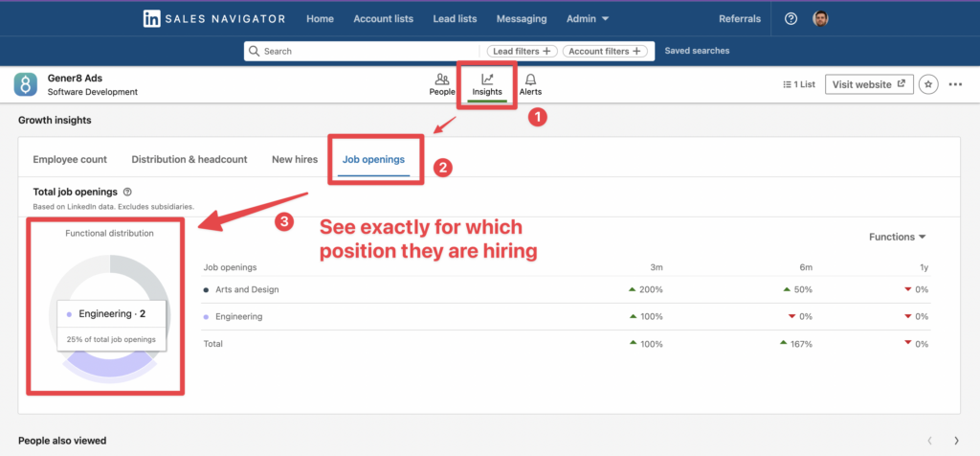Add Lead filters

click(522, 52)
